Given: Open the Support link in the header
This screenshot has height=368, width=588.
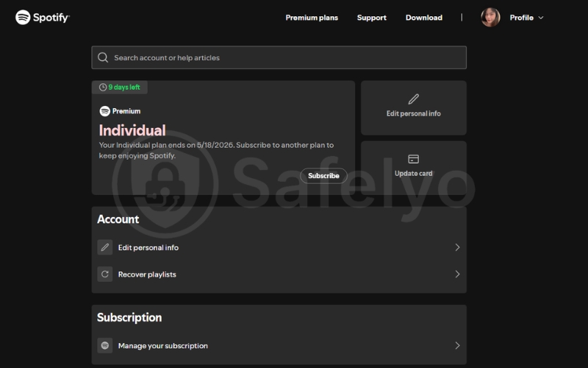Looking at the screenshot, I should click(x=372, y=18).
